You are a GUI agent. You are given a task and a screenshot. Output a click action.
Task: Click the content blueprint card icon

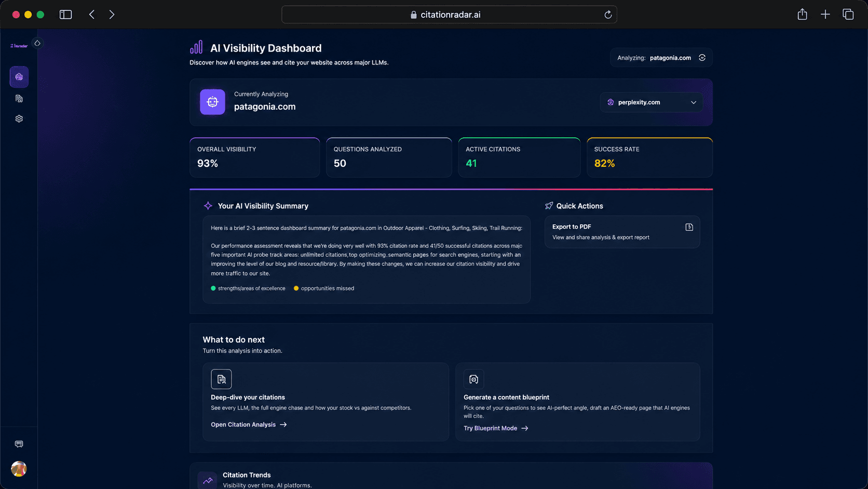point(473,379)
